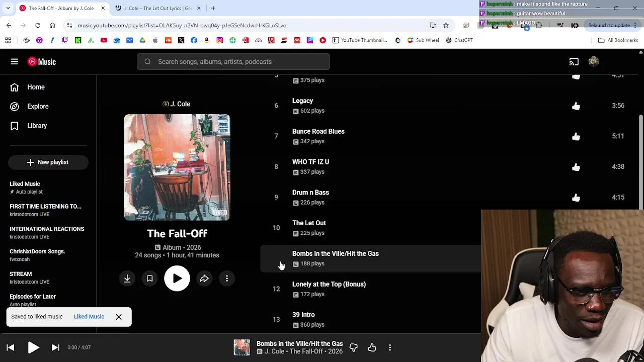Open player bar more actions menu
644x362 pixels.
point(390,347)
